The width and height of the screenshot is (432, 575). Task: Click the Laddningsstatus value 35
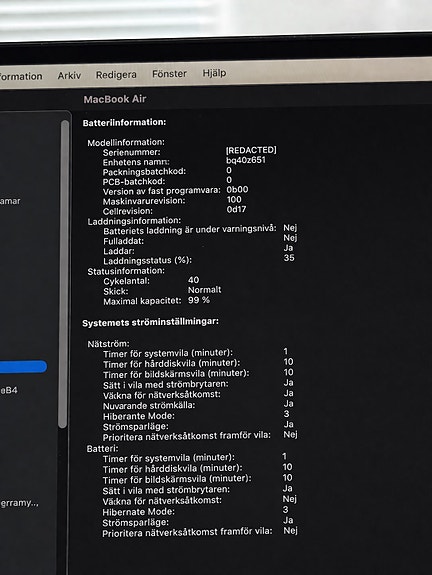289,258
